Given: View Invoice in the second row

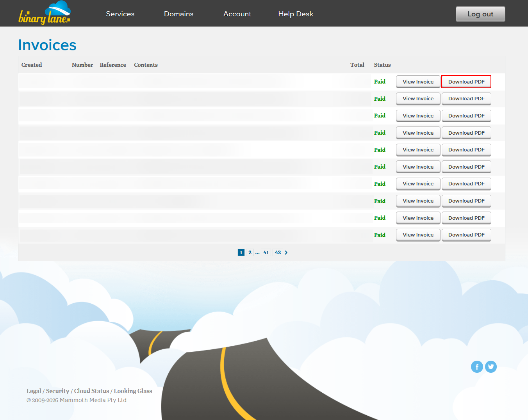Looking at the screenshot, I should [x=418, y=99].
